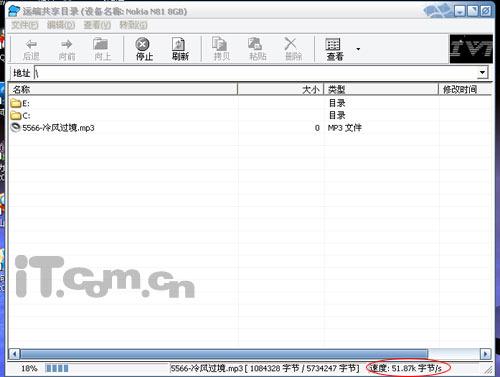Close the shared folder window
This screenshot has height=377, width=500.
click(486, 11)
